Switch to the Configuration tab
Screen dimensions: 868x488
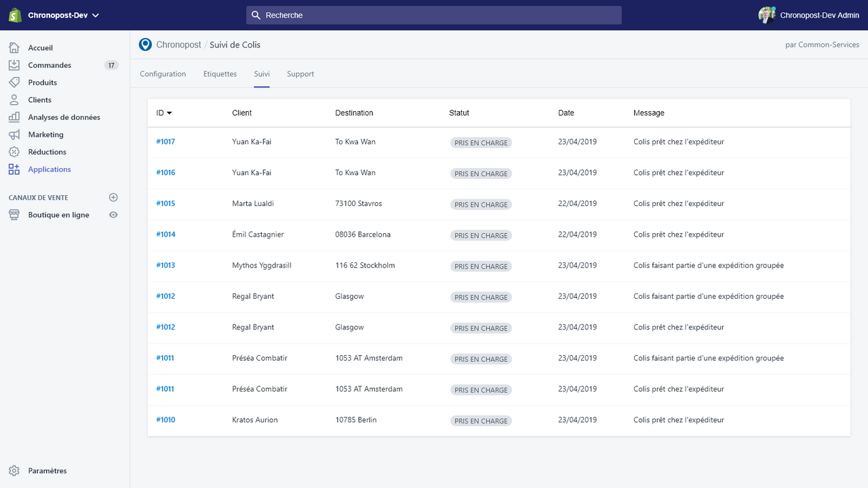point(163,74)
